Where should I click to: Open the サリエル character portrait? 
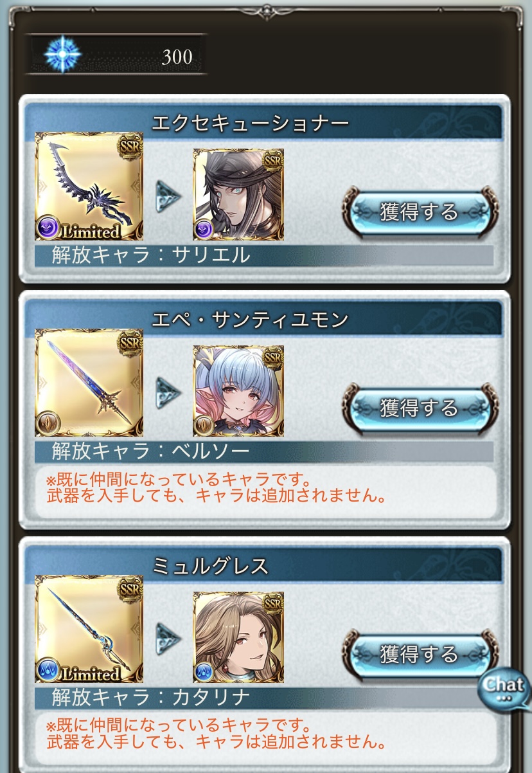coord(238,194)
